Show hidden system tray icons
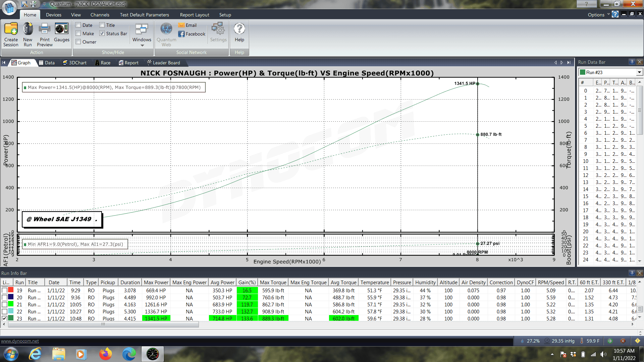Viewport: 644px width, 362px height. (552, 354)
